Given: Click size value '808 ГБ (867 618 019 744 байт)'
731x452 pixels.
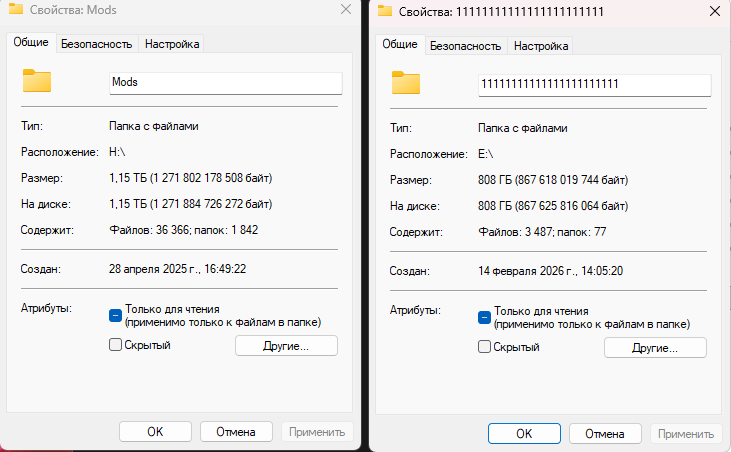Looking at the screenshot, I should pyautogui.click(x=553, y=180).
